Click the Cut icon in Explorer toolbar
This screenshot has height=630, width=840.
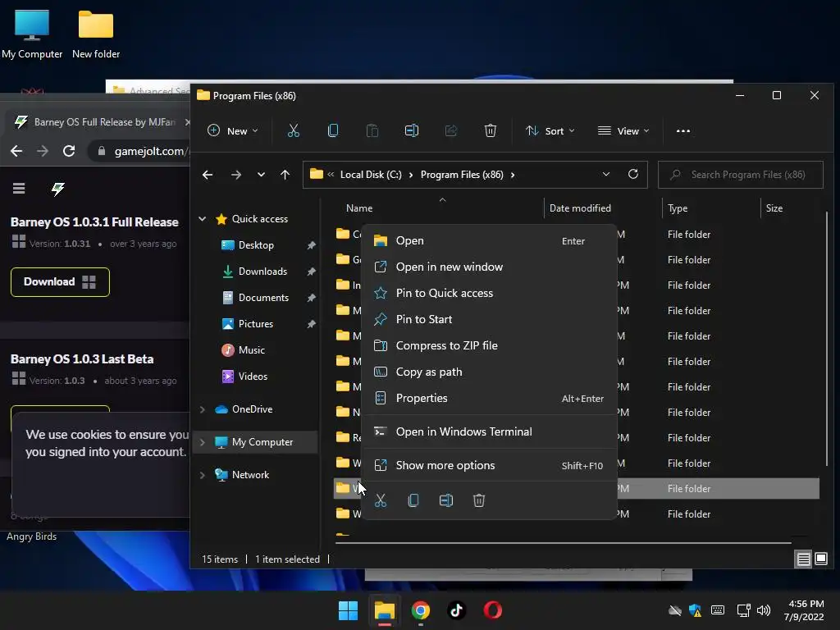pos(293,130)
